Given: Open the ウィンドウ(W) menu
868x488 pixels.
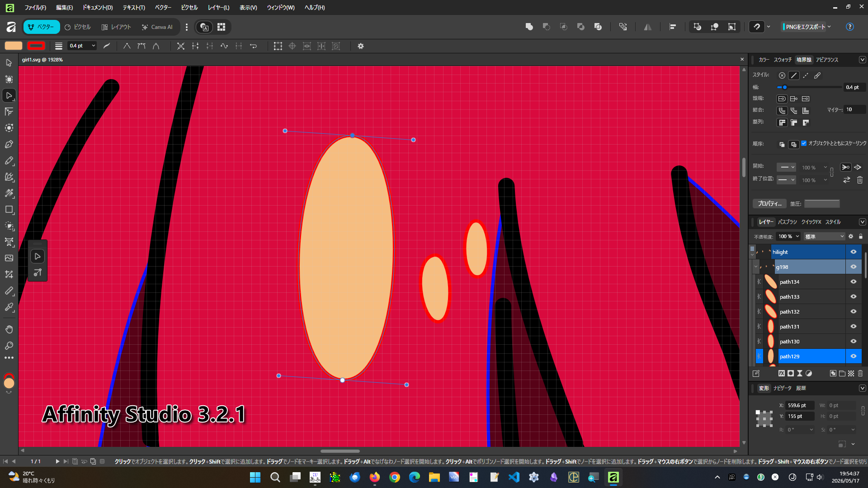Looking at the screenshot, I should [x=280, y=8].
